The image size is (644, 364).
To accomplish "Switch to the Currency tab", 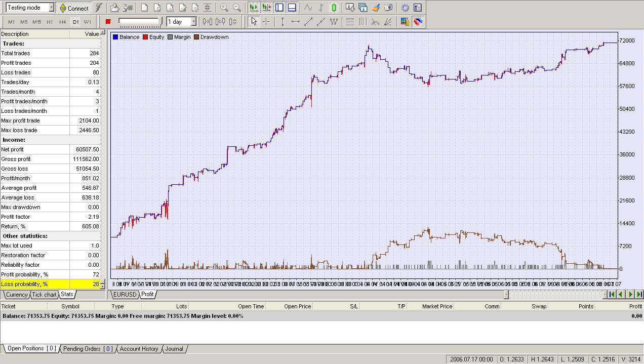I will click(17, 295).
